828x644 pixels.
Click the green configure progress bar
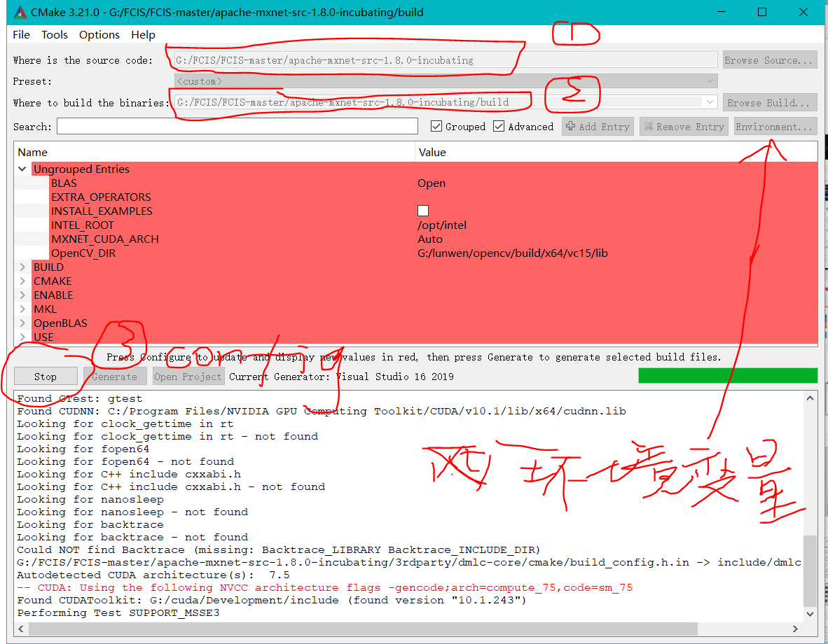click(728, 375)
